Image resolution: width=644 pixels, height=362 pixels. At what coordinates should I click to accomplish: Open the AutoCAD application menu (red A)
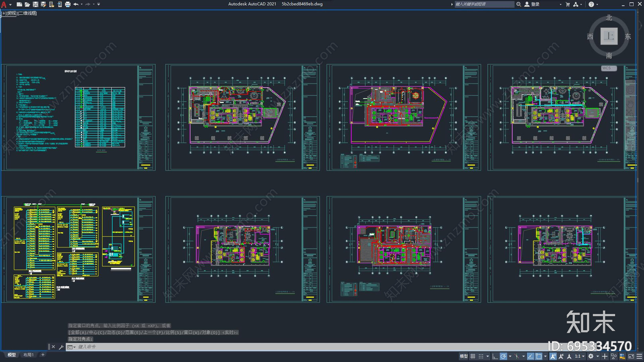pos(4,4)
